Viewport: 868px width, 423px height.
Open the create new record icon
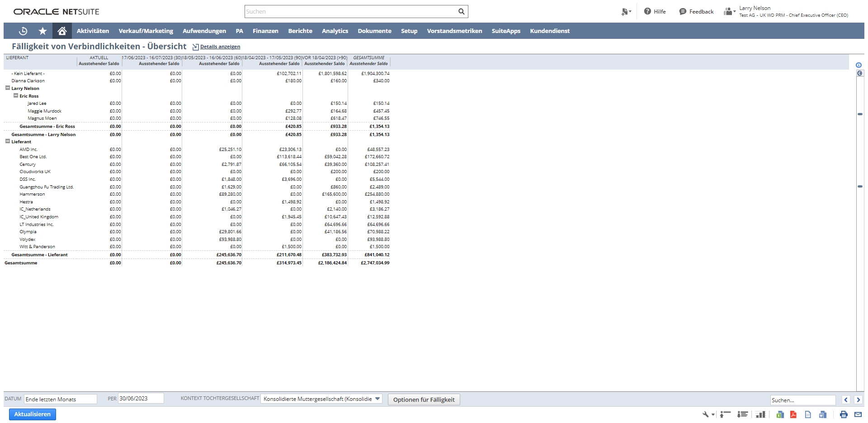pos(626,12)
